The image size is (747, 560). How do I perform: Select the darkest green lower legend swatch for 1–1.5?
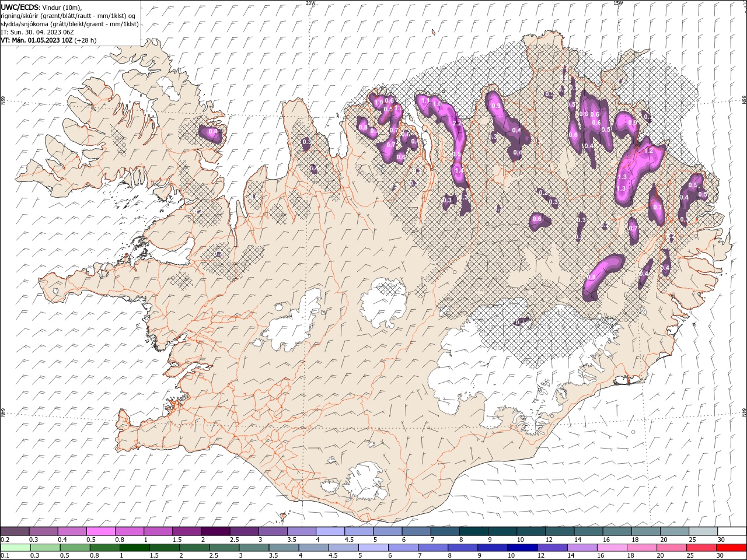[x=134, y=548]
